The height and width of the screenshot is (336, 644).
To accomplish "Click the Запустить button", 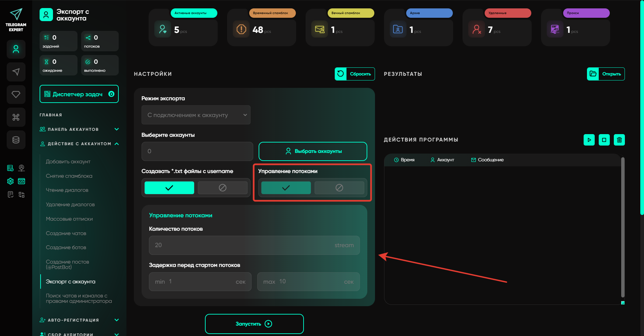I will coord(254,324).
